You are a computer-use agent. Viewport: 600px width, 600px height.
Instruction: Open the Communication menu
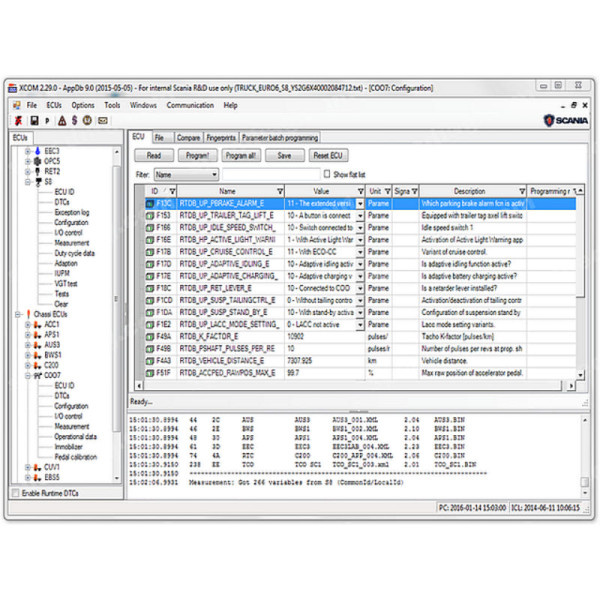190,105
